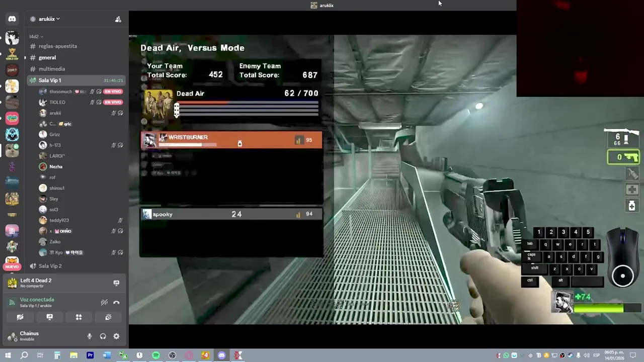Click the arukiix stream title at top
Image resolution: width=644 pixels, height=362 pixels.
(x=322, y=6)
